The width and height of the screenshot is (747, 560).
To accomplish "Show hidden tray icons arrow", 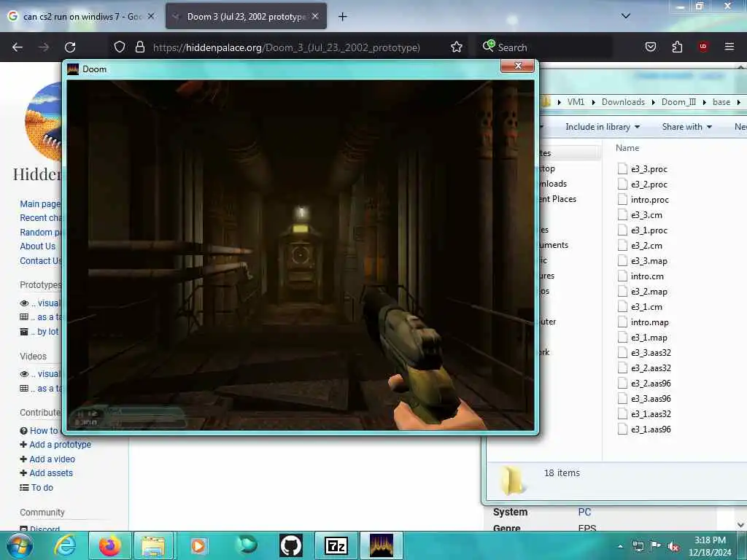I will click(620, 546).
